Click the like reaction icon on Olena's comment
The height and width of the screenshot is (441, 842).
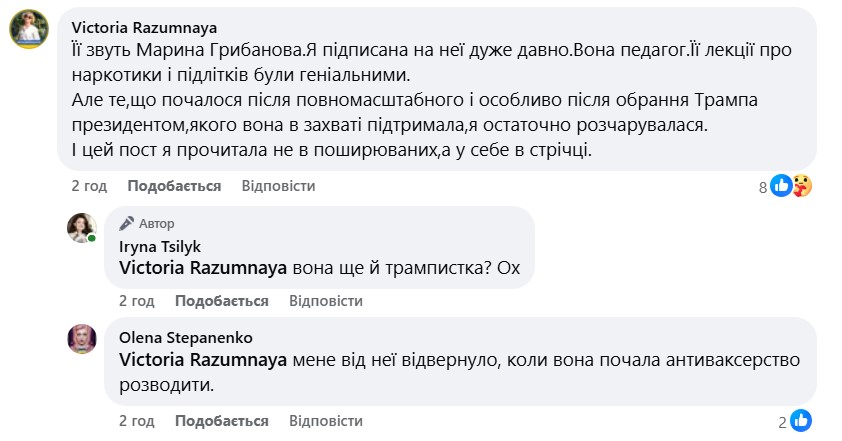tap(800, 421)
